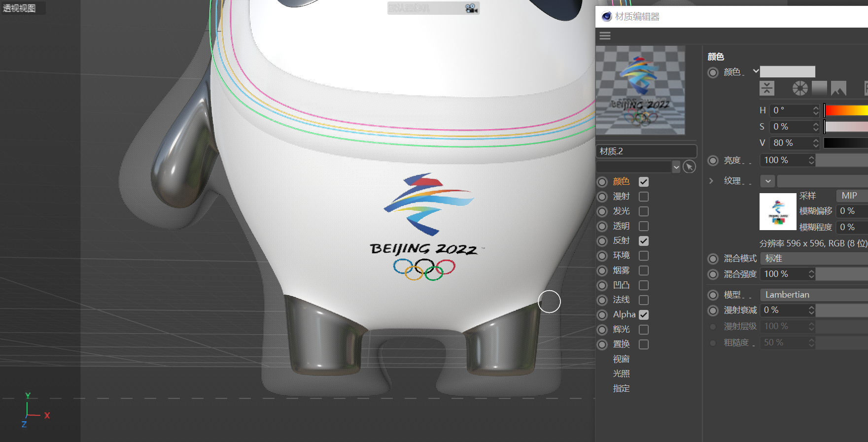The image size is (868, 442).
Task: Open the 模型 Lambertian dropdown
Action: 814,295
